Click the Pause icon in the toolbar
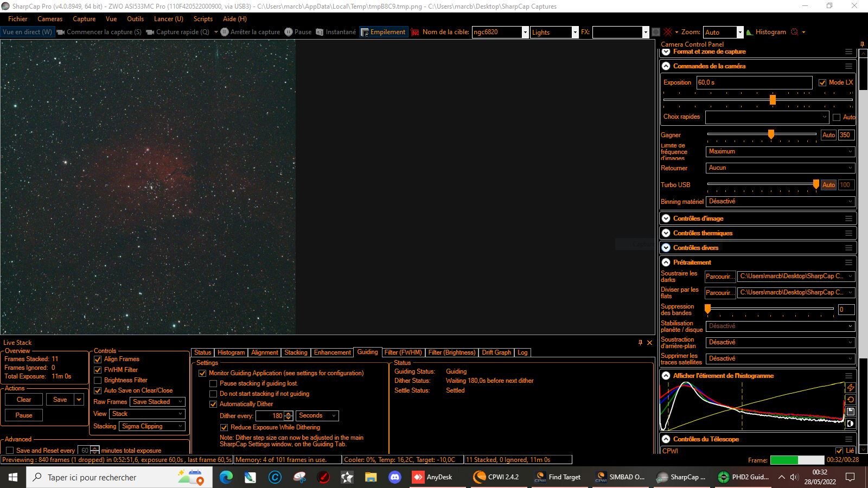The height and width of the screenshot is (488, 868). coord(289,32)
